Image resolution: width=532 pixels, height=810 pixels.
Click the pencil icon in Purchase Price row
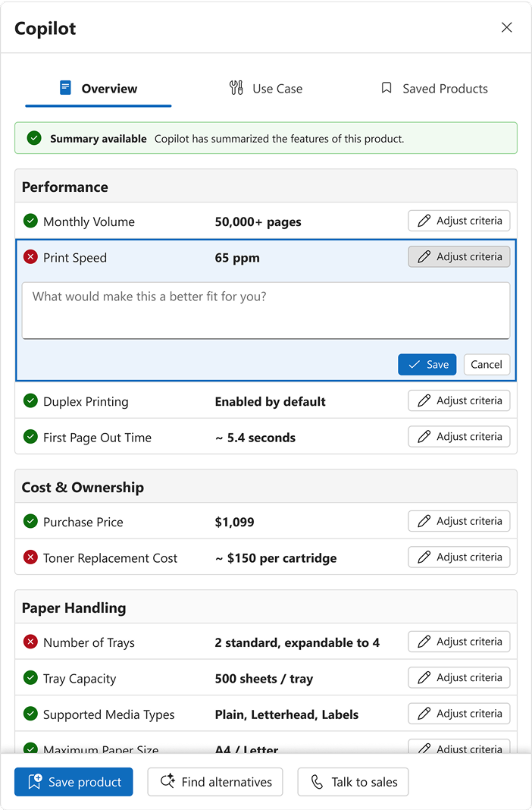[424, 521]
